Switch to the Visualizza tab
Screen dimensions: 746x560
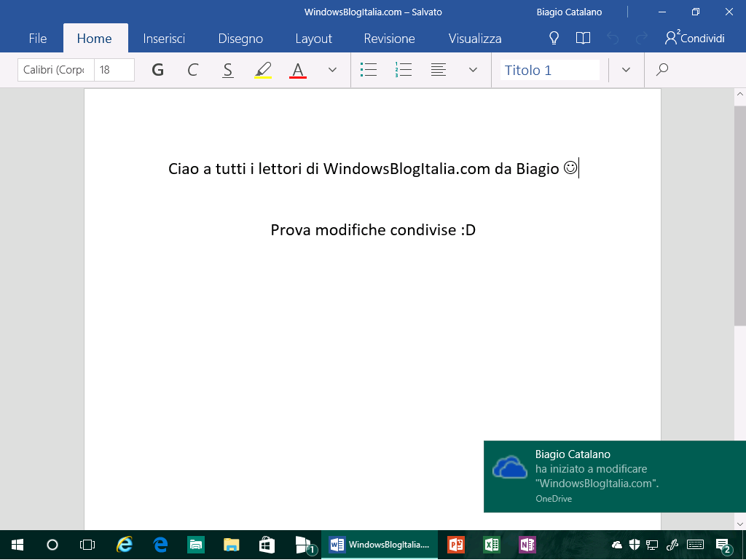click(x=475, y=38)
